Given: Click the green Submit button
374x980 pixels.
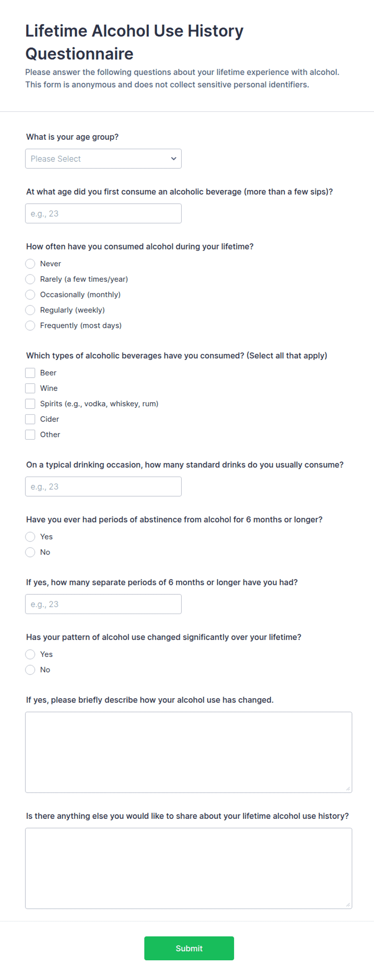Looking at the screenshot, I should tap(189, 948).
